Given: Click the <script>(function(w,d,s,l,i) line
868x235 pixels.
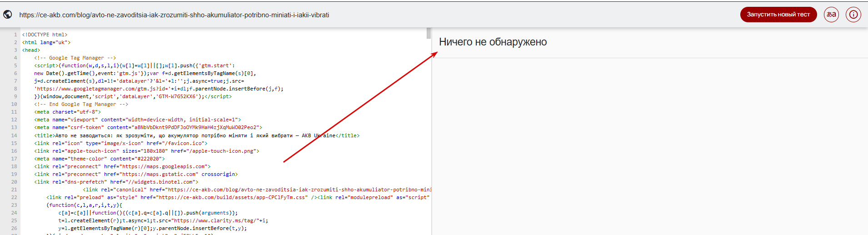Looking at the screenshot, I should coord(135,65).
